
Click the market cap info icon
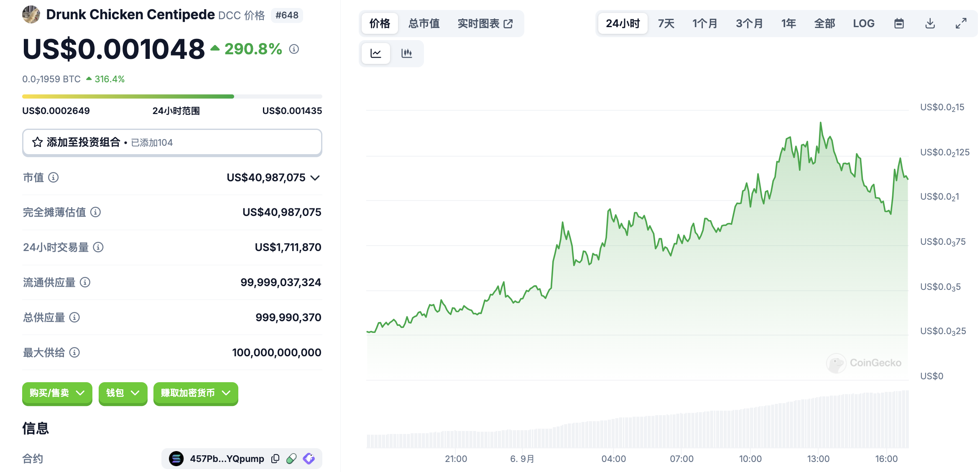click(54, 178)
